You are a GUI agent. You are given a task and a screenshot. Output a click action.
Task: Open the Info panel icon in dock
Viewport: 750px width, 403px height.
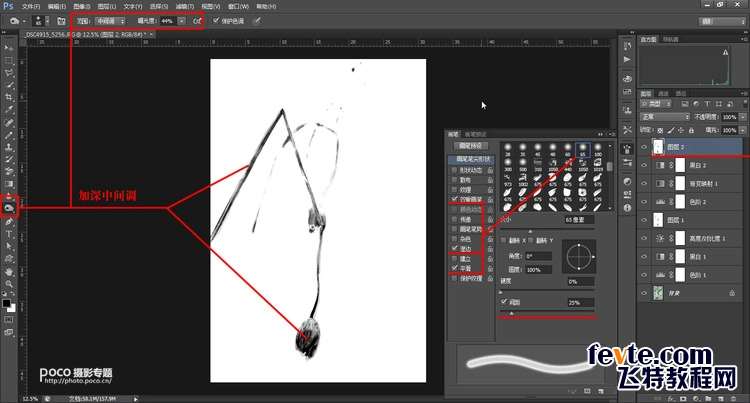click(x=627, y=208)
